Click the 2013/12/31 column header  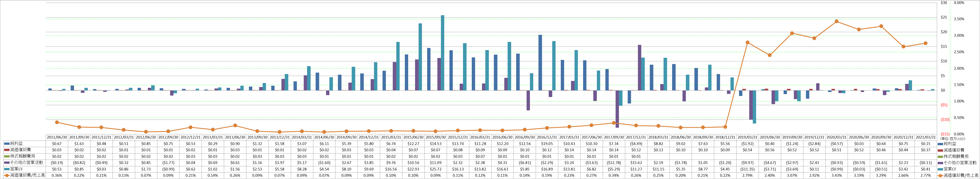coord(280,137)
